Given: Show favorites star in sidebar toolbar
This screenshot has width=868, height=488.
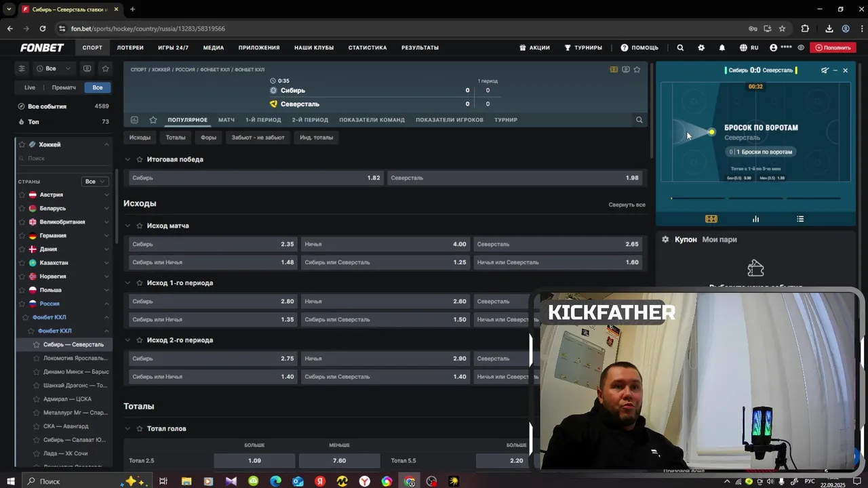Looking at the screenshot, I should coord(105,68).
